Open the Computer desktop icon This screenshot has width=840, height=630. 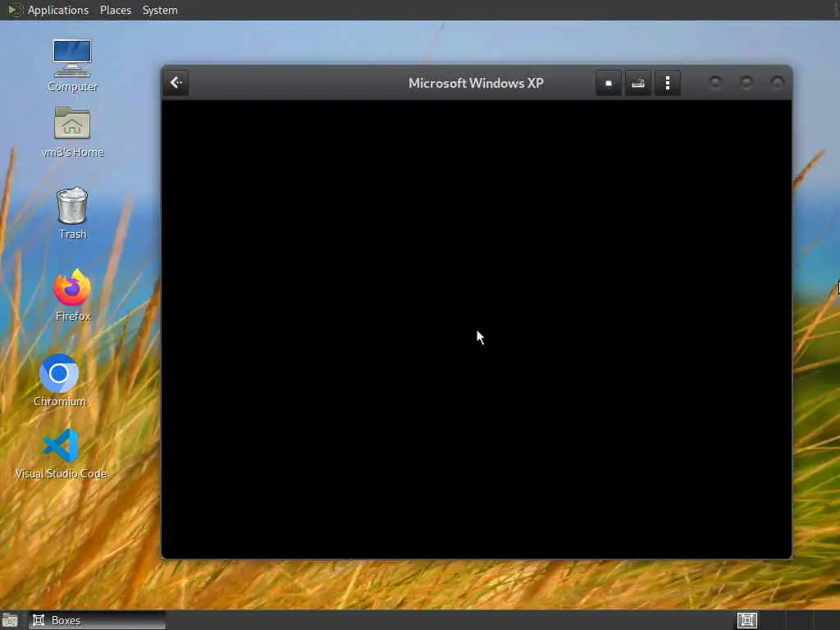[x=72, y=66]
